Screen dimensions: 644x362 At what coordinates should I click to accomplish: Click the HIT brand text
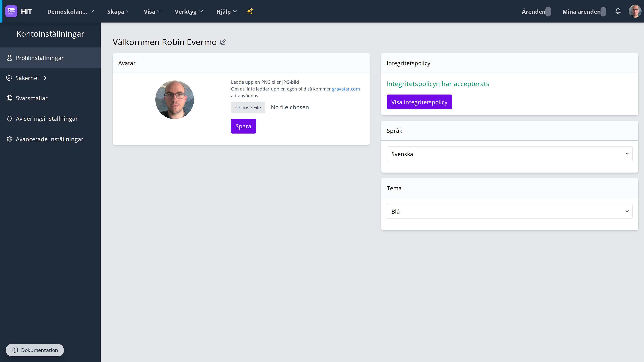pyautogui.click(x=27, y=11)
